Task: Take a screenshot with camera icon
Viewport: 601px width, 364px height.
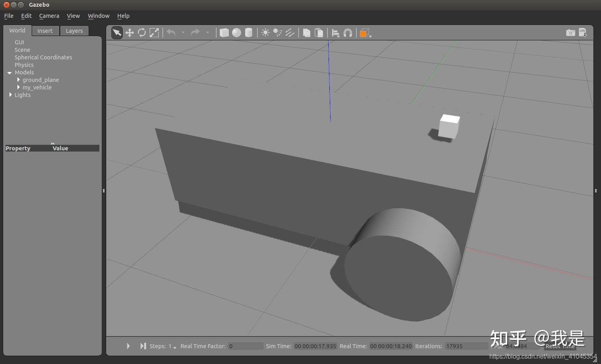Action: tap(570, 33)
